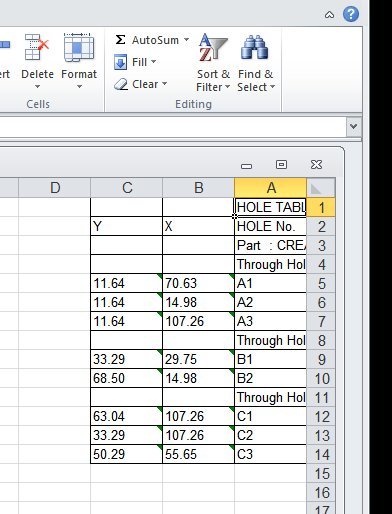Close the workbook window
The width and height of the screenshot is (392, 514).
(316, 164)
